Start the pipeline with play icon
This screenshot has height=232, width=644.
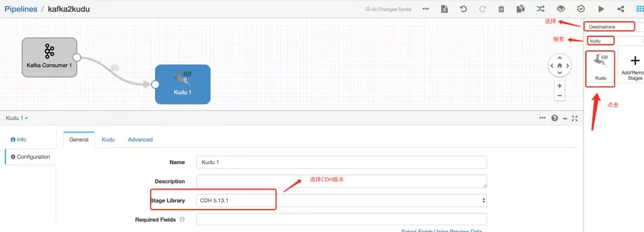pyautogui.click(x=601, y=8)
